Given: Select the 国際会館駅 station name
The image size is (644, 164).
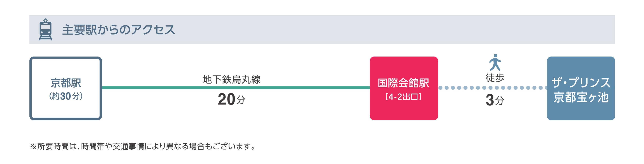Looking at the screenshot, I should 404,83.
